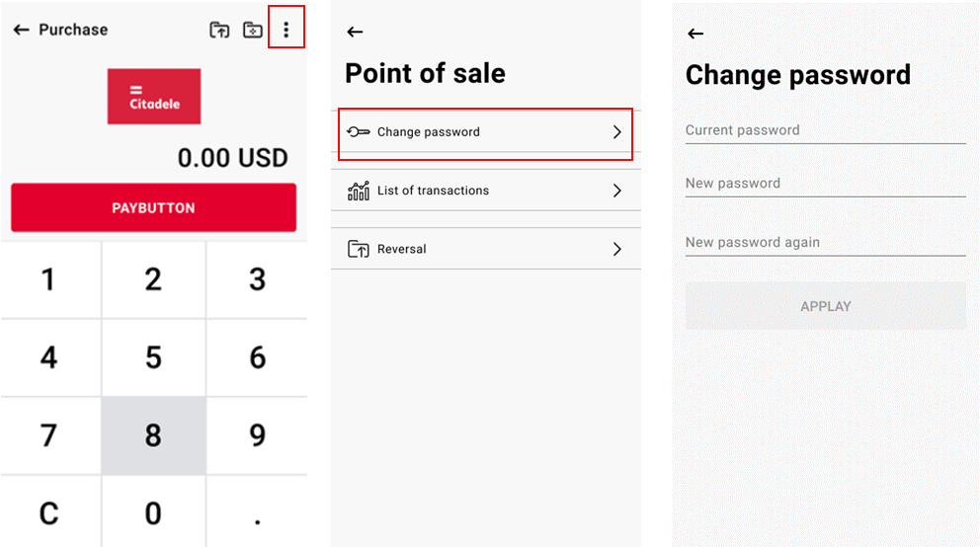Screen dimensions: 980x547
Task: Open the three-dot overflow menu
Action: pos(286,30)
